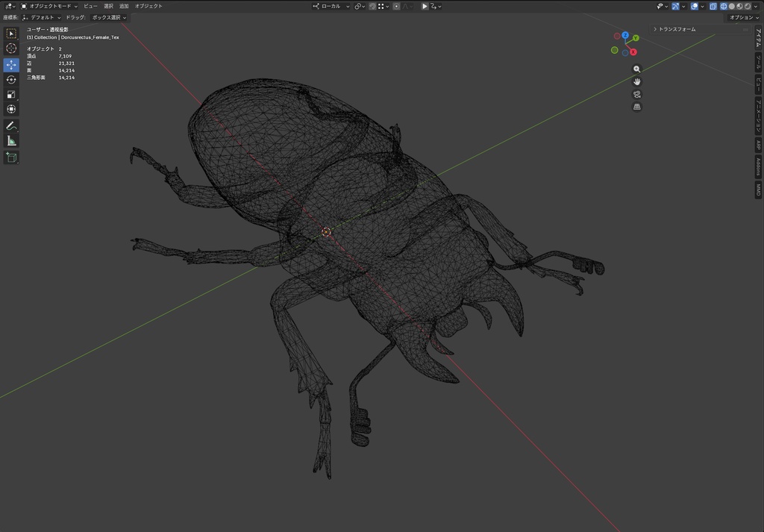The height and width of the screenshot is (532, 764).
Task: Select the Measure tool
Action: [10, 141]
